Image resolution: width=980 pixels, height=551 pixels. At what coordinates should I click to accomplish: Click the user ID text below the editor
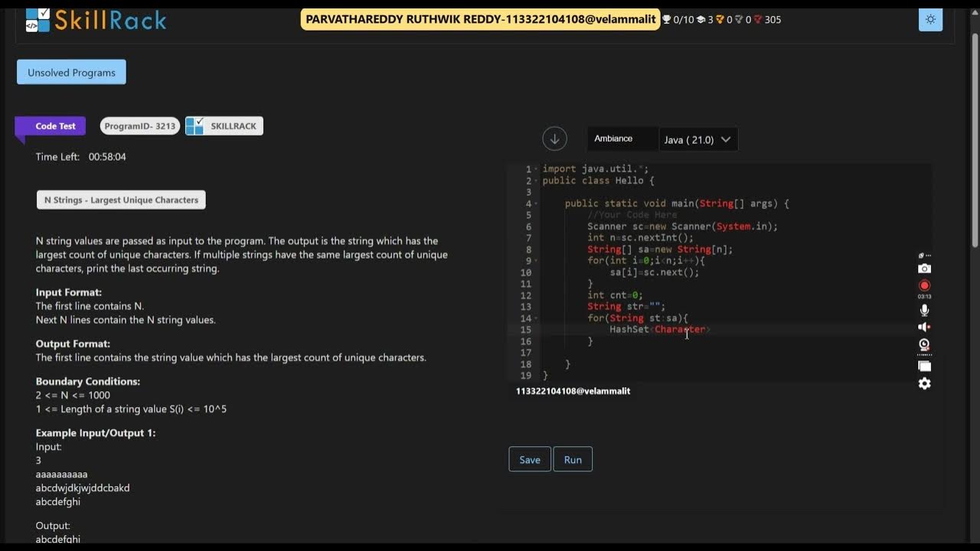(573, 391)
